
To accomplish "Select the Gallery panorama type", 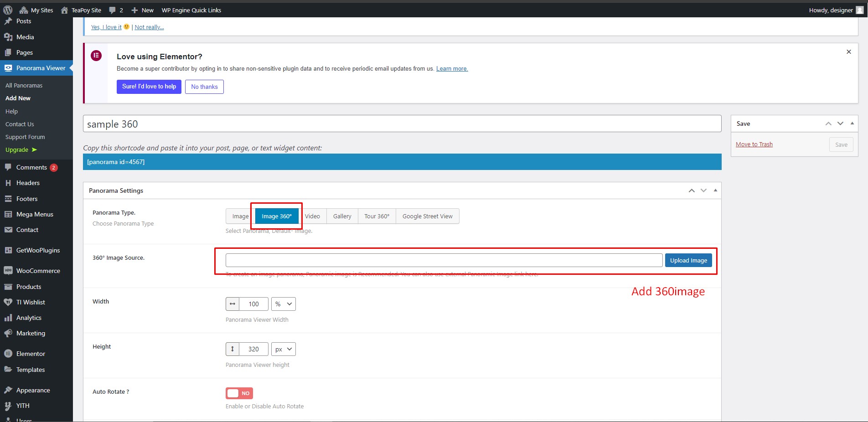I will (342, 216).
